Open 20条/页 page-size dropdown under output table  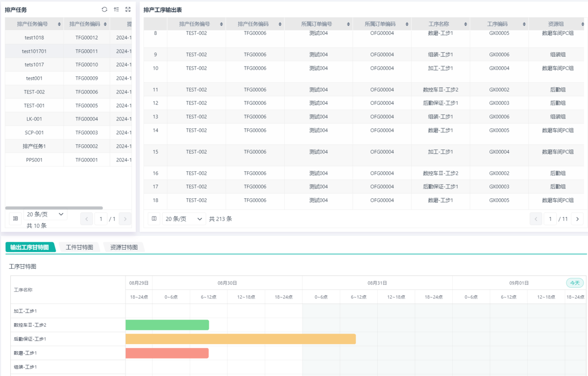[184, 219]
